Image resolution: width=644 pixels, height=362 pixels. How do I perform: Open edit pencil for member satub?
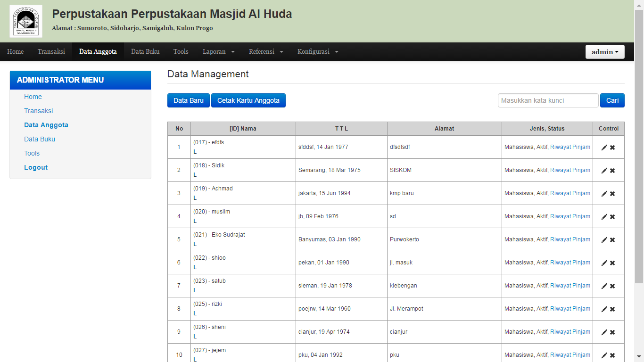coord(604,286)
